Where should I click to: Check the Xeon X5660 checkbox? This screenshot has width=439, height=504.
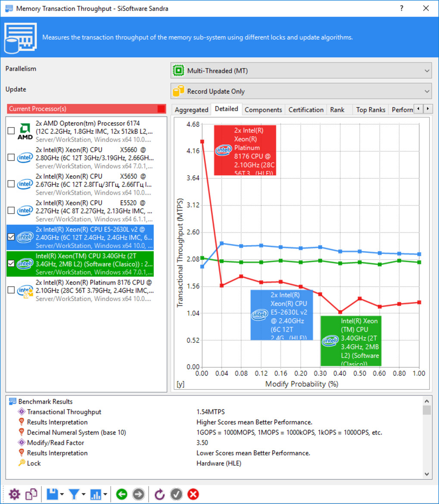[11, 158]
